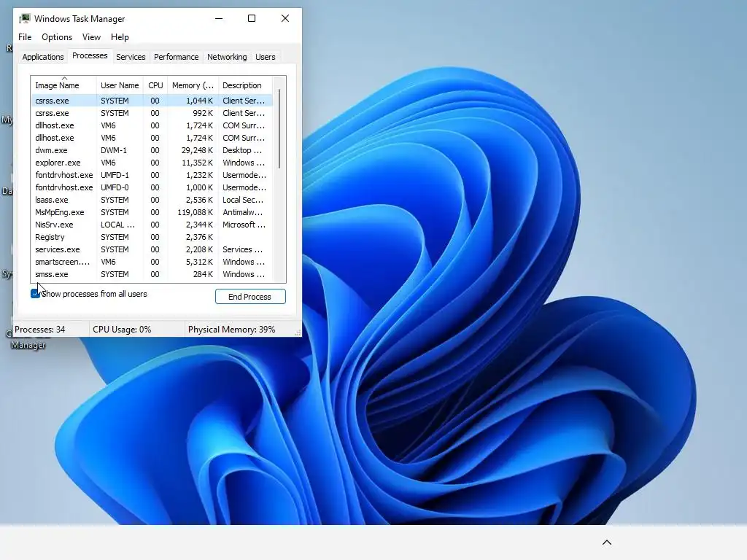This screenshot has height=560, width=747.
Task: Select the services.exe process
Action: click(x=152, y=249)
